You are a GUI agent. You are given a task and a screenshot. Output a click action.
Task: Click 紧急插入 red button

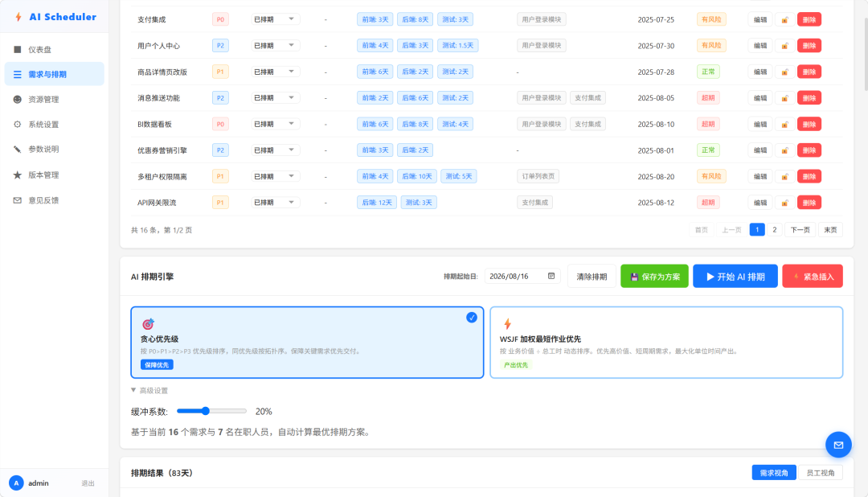point(813,277)
